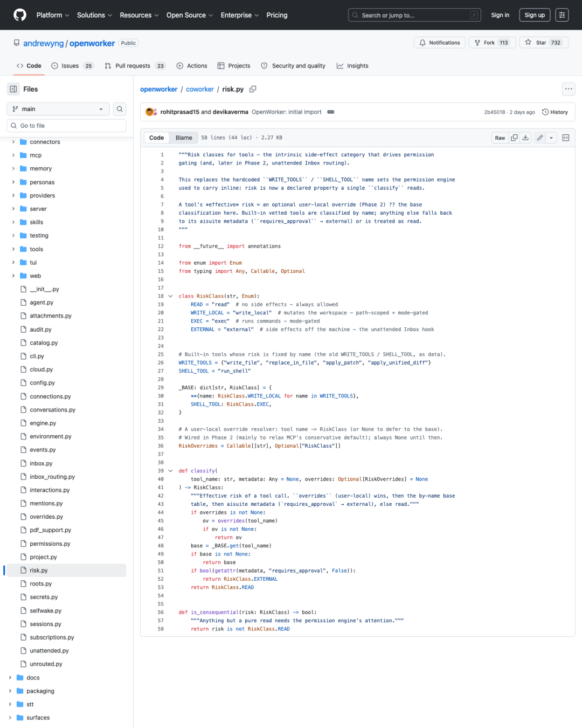Open the header command palette icon
Viewport: 582px width, 728px height.
point(562,15)
